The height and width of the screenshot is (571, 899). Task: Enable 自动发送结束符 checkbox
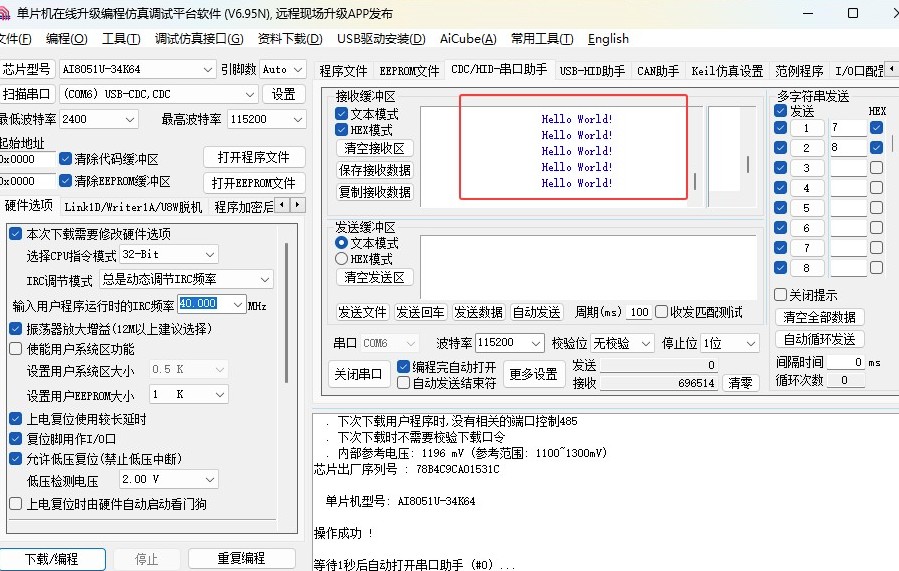[x=404, y=382]
